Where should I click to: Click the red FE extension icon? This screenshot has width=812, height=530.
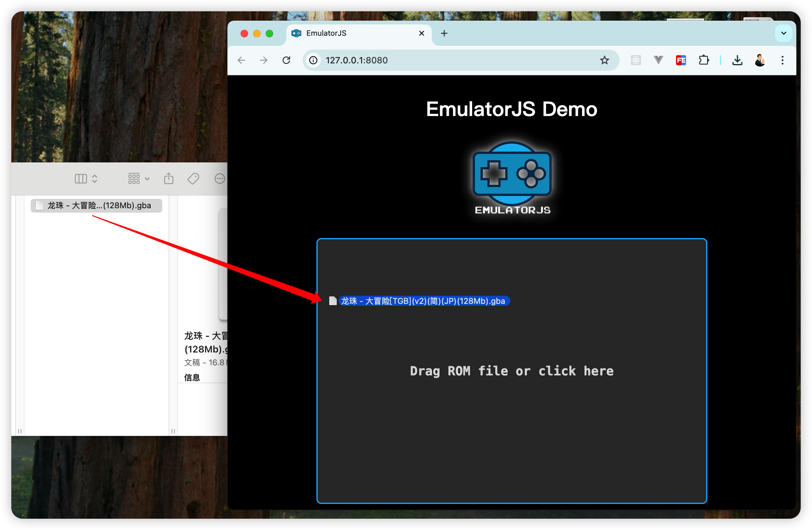point(681,61)
